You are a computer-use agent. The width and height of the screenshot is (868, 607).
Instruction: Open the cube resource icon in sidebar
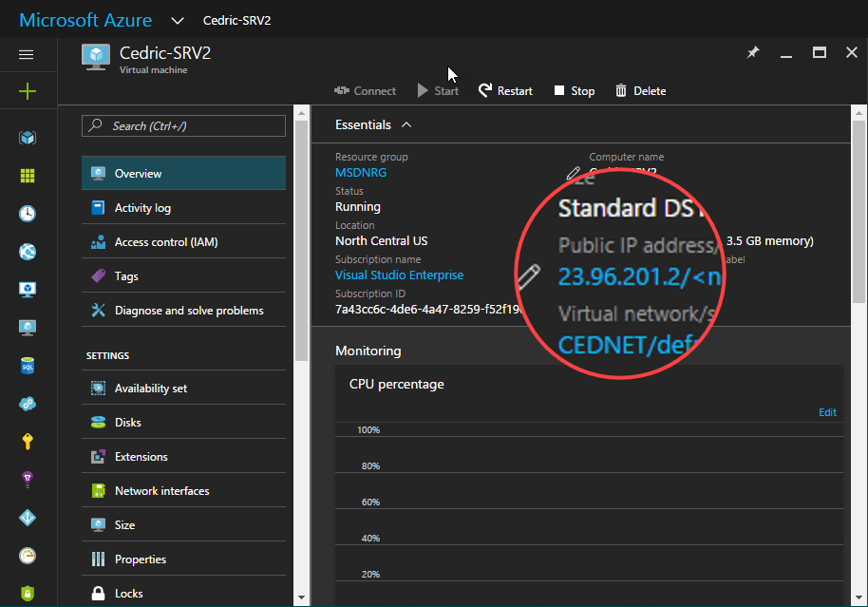tap(28, 138)
